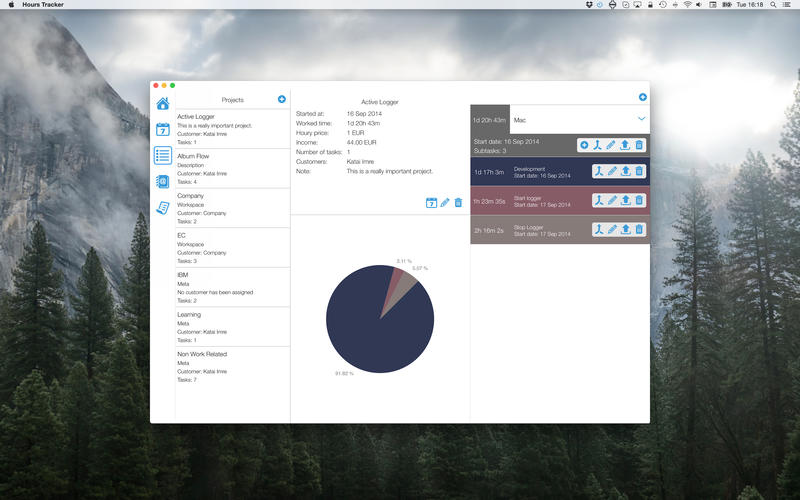The height and width of the screenshot is (500, 800).
Task: Delete the Active Logger project
Action: point(458,203)
